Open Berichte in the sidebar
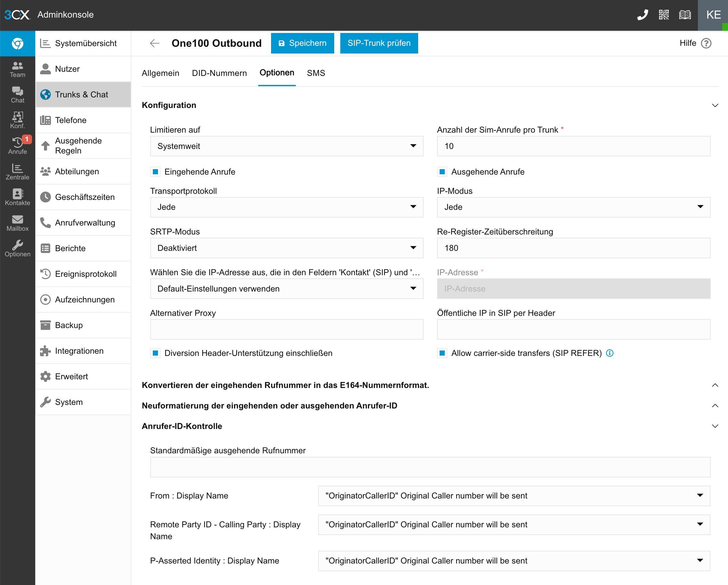Image resolution: width=728 pixels, height=585 pixels. (x=83, y=248)
